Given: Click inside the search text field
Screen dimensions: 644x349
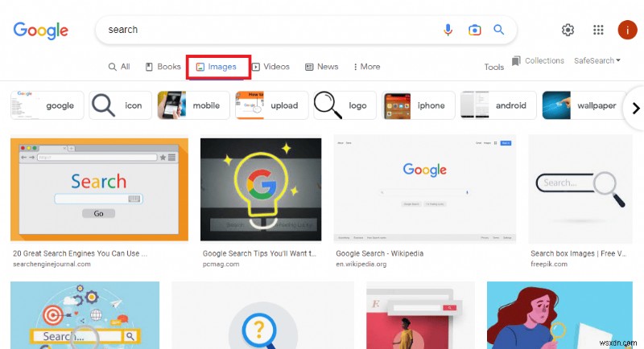Looking at the screenshot, I should click(x=266, y=30).
